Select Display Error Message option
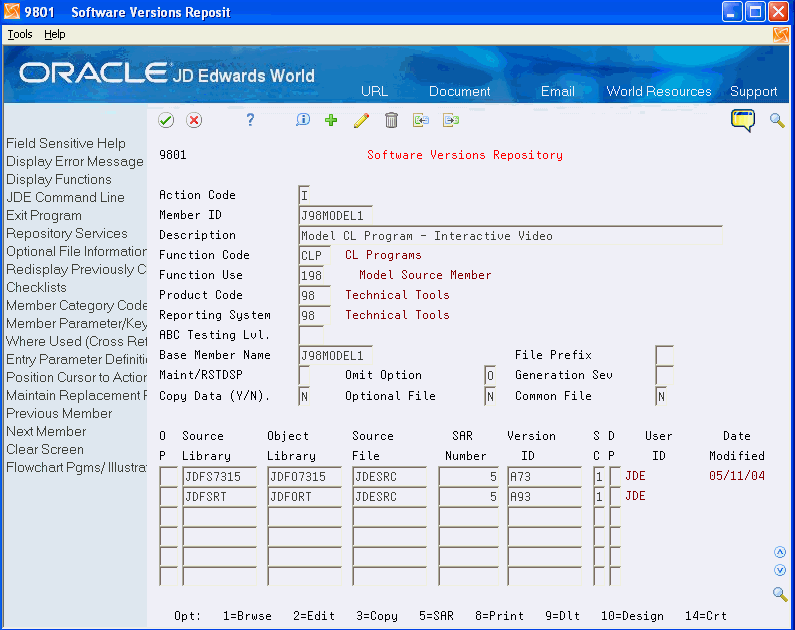 click(75, 162)
